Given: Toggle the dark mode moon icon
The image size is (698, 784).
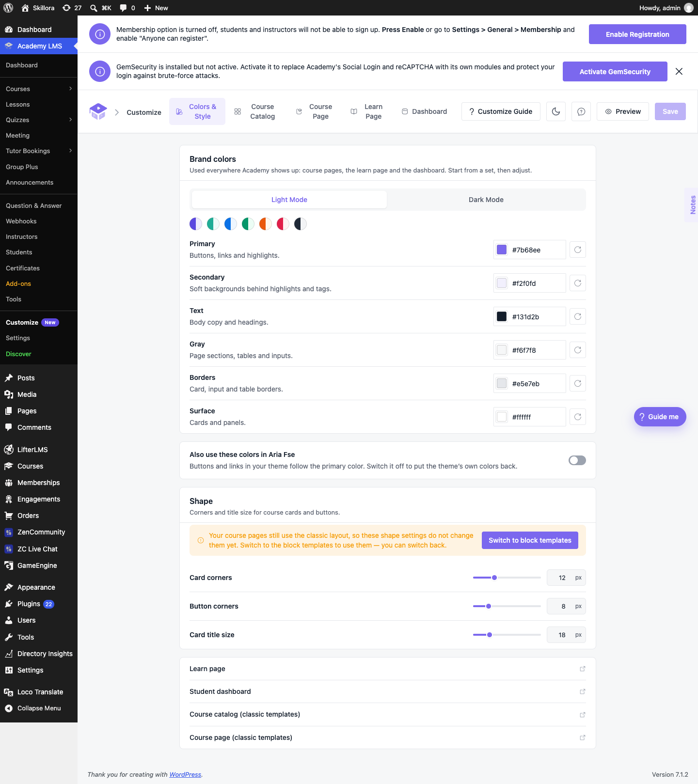Looking at the screenshot, I should point(556,111).
